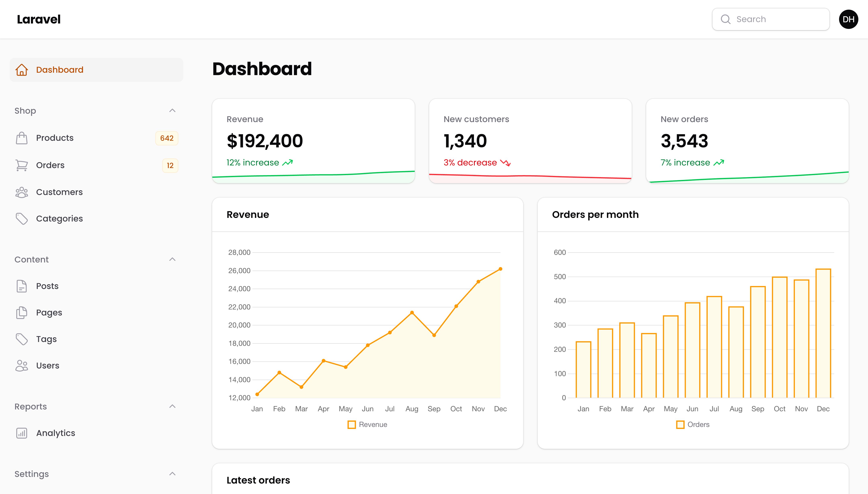Screen dimensions: 868x494
Task: Click the New orders 3,543 value
Action: (x=684, y=141)
